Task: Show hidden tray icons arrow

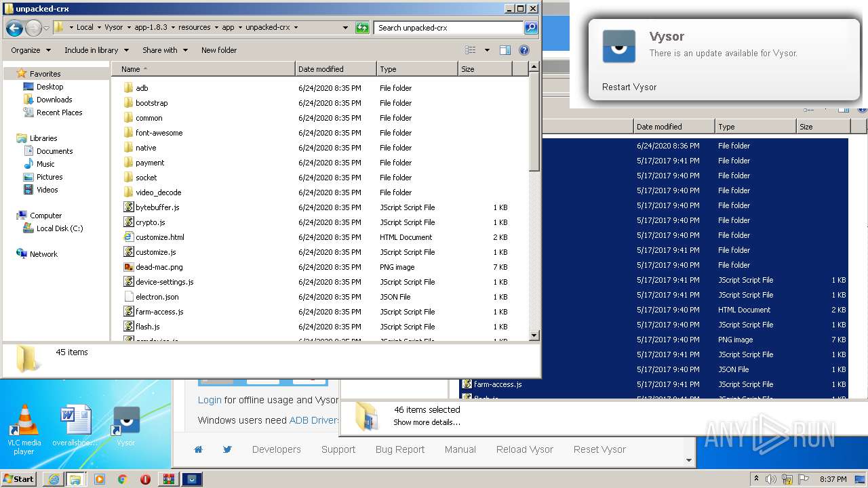Action: click(x=756, y=479)
